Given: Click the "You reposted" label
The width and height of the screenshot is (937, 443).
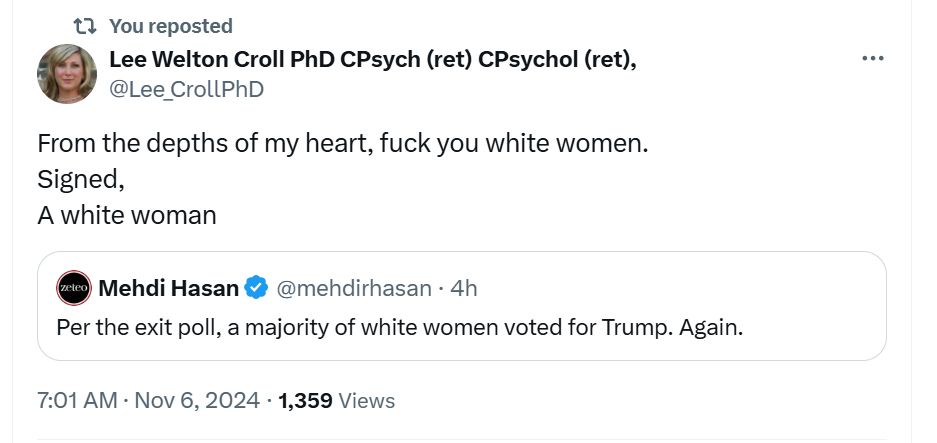Looking at the screenshot, I should [170, 26].
